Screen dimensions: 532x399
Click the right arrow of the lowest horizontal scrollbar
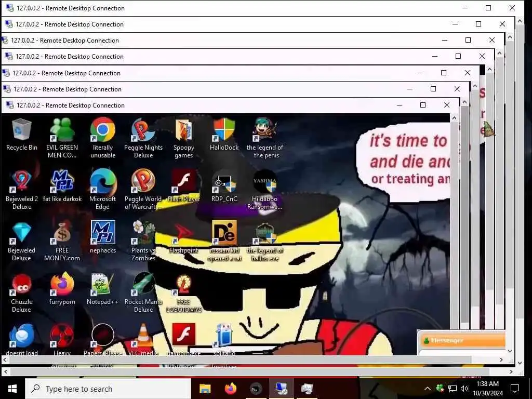coord(511,372)
